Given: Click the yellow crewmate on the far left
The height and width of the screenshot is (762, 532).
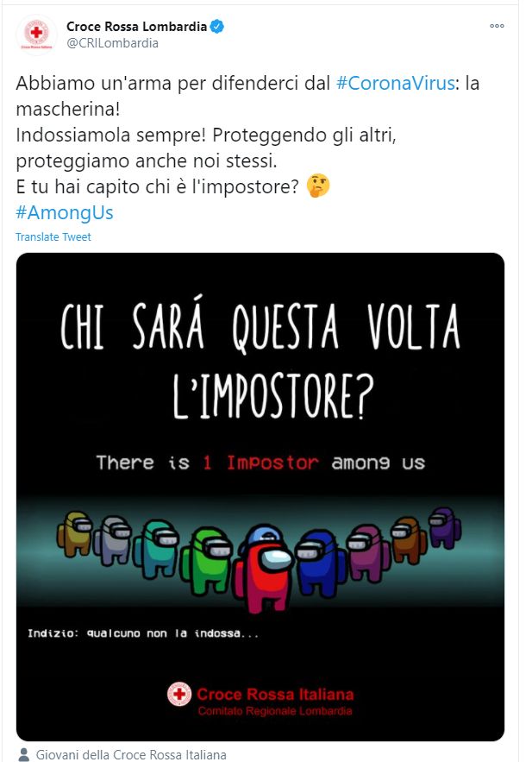Looking at the screenshot, I should [74, 533].
